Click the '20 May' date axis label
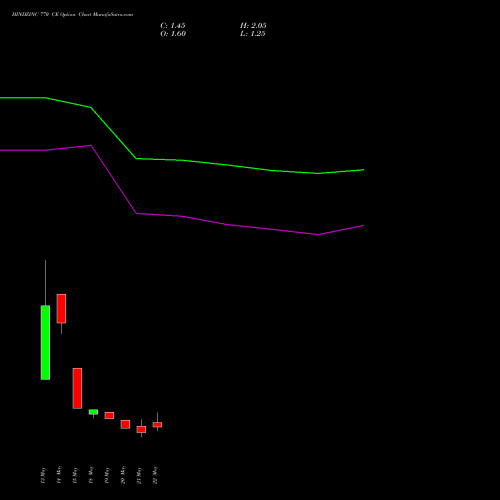500x500 pixels. pos(123,475)
